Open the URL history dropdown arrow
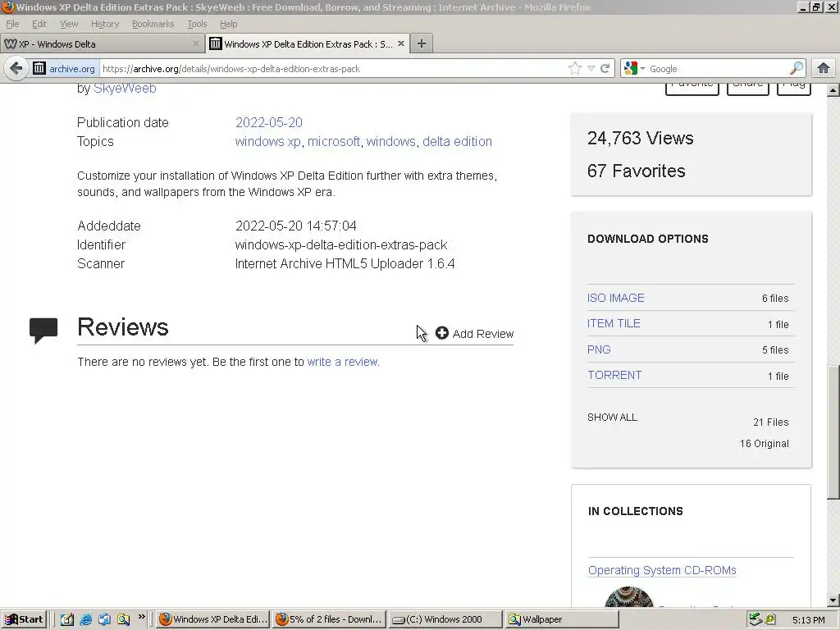Screen dimensions: 840x630 (x=591, y=69)
